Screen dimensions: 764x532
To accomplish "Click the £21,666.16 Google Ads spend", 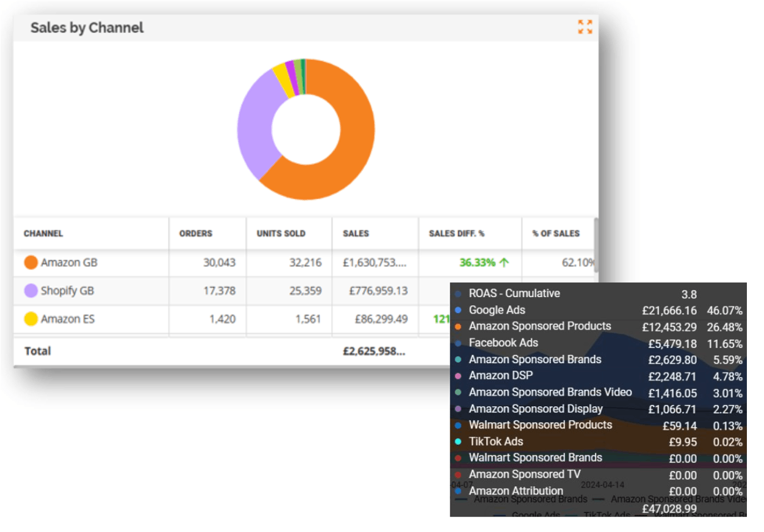I will click(x=669, y=311).
